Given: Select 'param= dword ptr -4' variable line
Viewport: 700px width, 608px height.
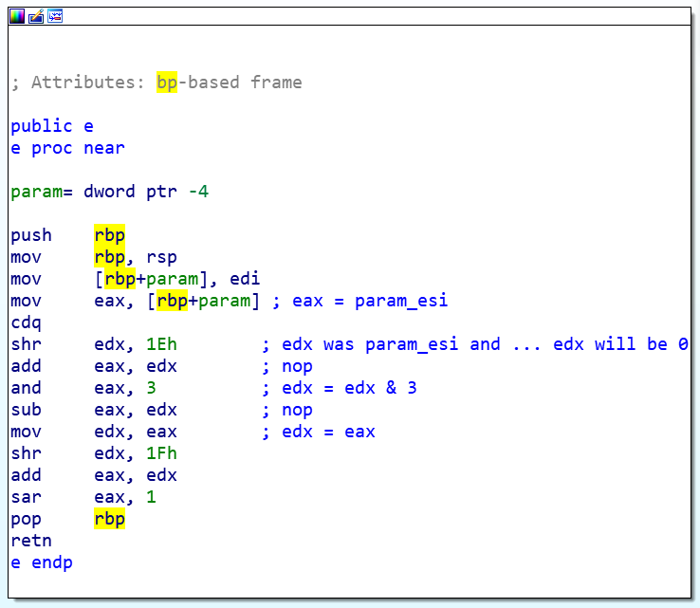Looking at the screenshot, I should pos(110,192).
